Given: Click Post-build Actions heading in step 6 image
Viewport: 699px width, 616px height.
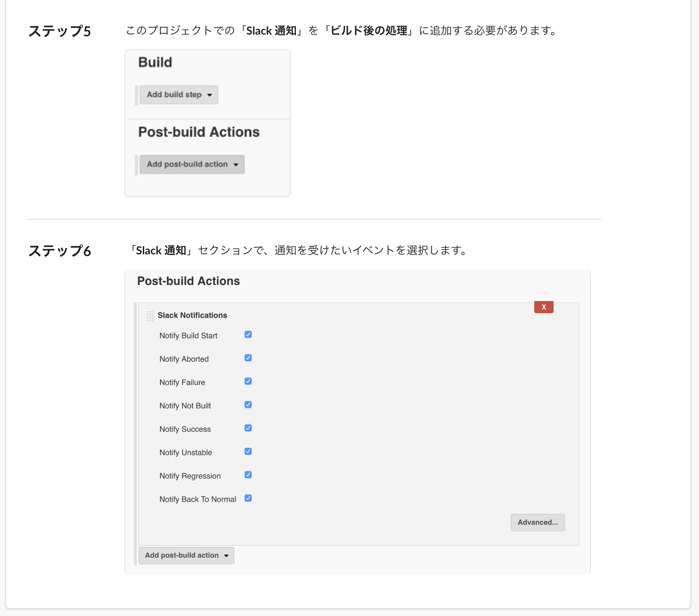Looking at the screenshot, I should click(189, 281).
